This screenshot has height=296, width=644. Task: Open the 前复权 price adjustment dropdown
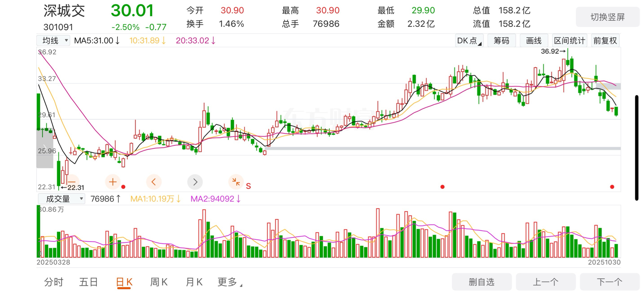point(605,40)
